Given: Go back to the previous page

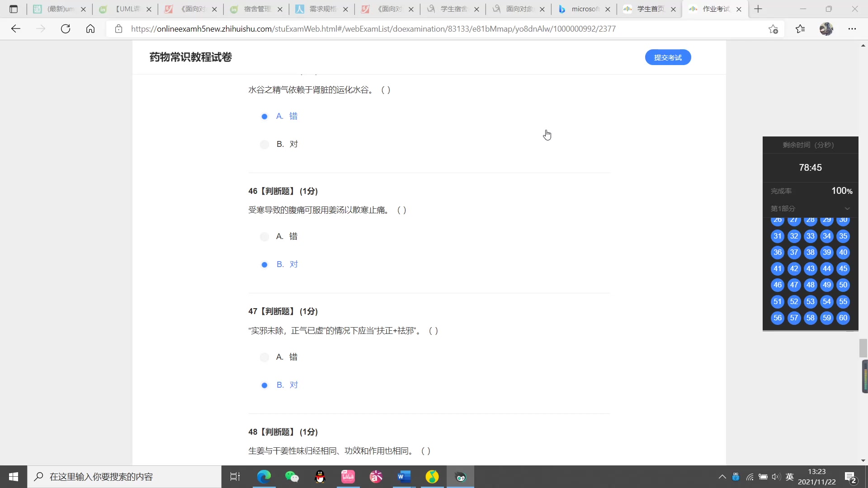Looking at the screenshot, I should point(16,29).
